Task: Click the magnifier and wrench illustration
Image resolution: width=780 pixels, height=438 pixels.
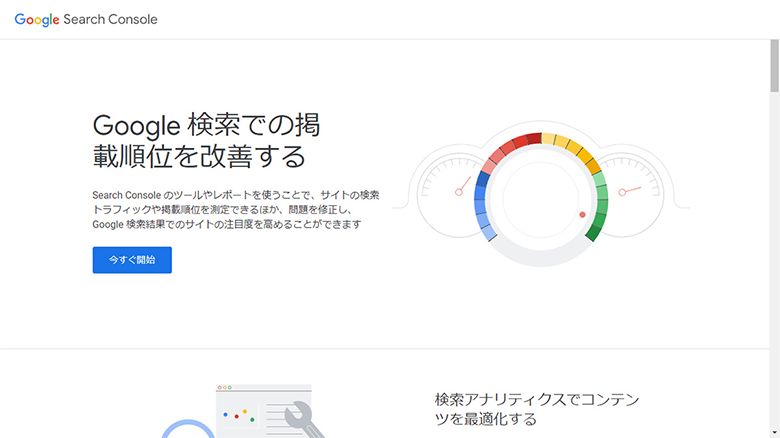Action: click(x=244, y=411)
